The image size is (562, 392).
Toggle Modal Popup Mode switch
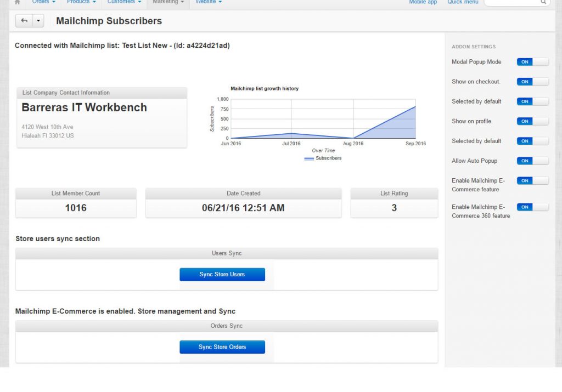532,62
